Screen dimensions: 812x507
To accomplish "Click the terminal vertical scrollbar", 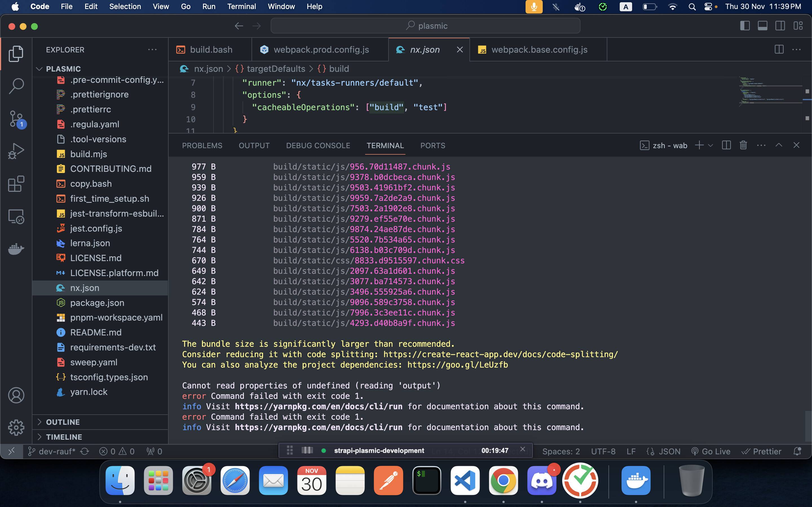I will [x=808, y=426].
